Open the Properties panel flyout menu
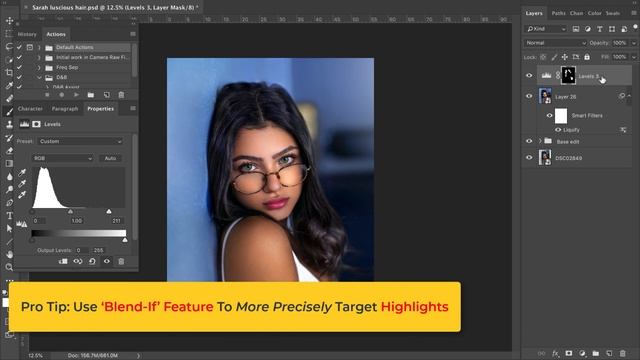This screenshot has height=360, width=640. coord(133,109)
